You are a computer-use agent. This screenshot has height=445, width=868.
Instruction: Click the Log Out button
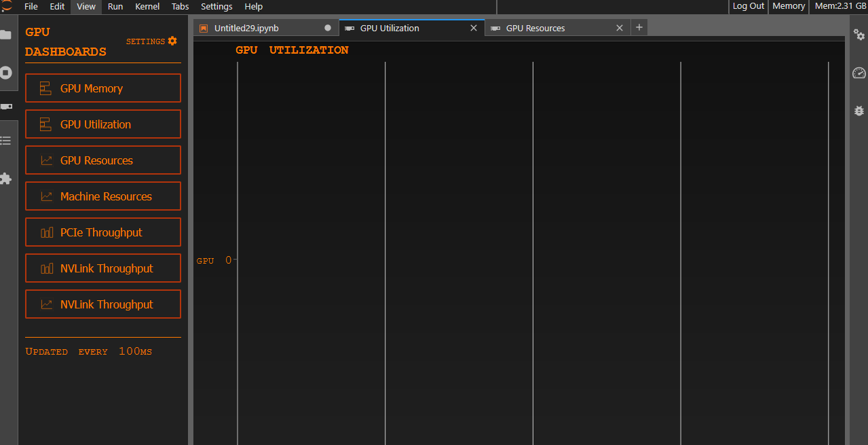point(748,6)
